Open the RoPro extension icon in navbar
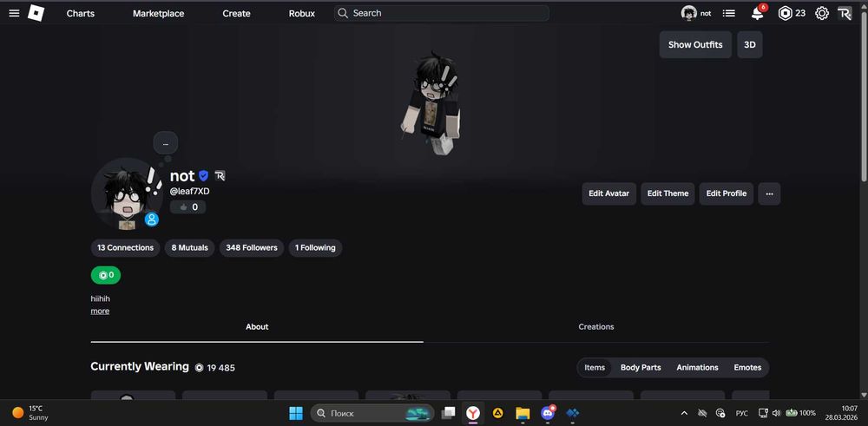Screen dimensions: 868x426 coord(845,13)
